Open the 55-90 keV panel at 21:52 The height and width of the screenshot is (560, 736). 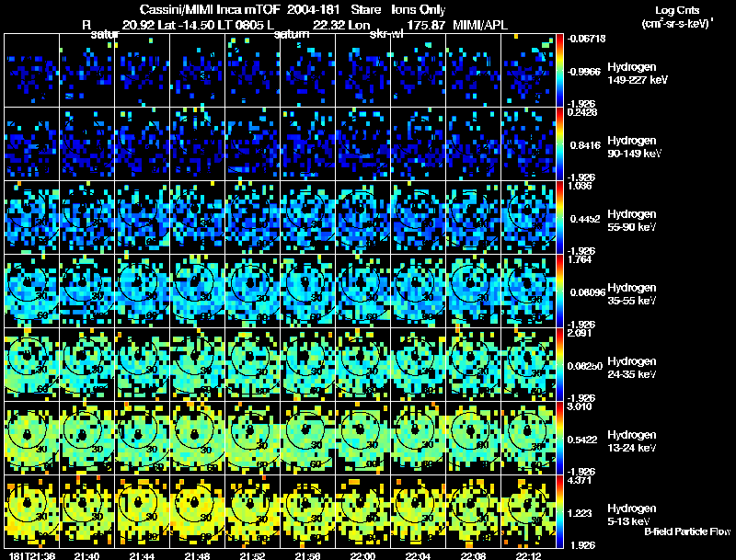[x=252, y=218]
